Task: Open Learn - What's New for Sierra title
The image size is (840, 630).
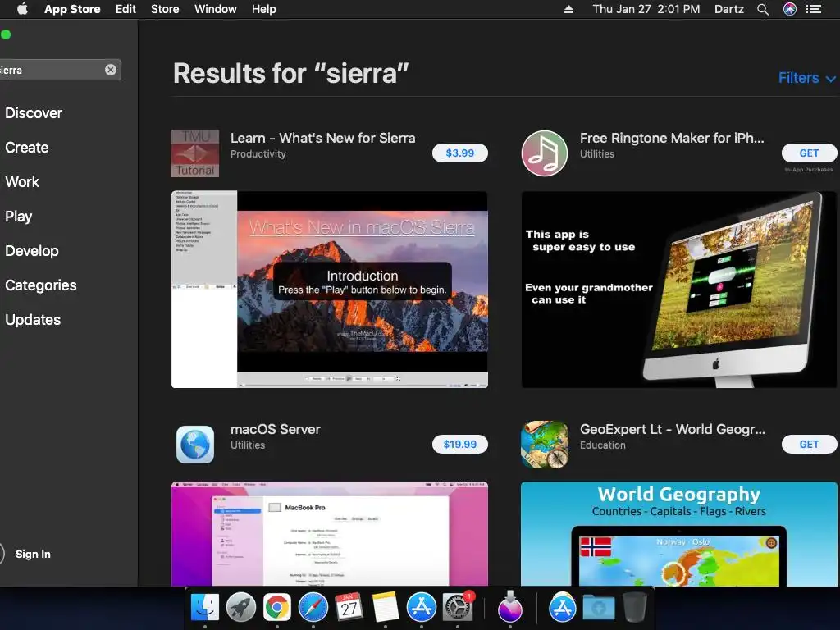Action: click(322, 138)
